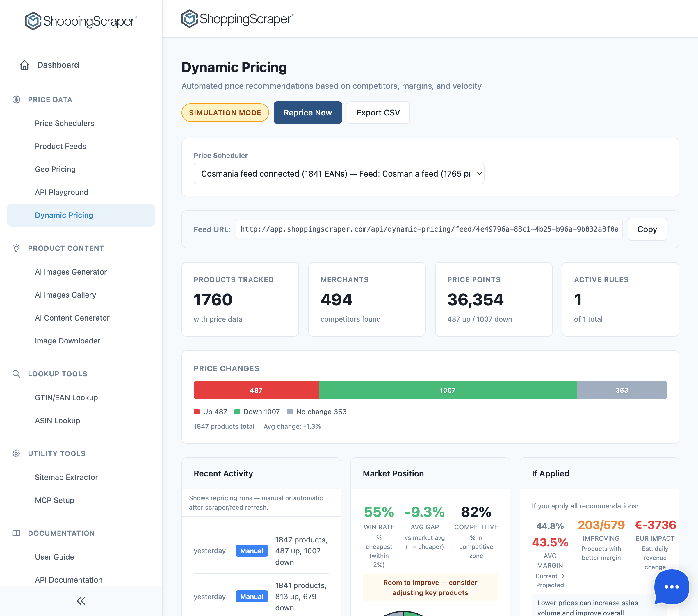Screen dimensions: 698x616
Task: Select the Feed URL input field
Action: 429,229
